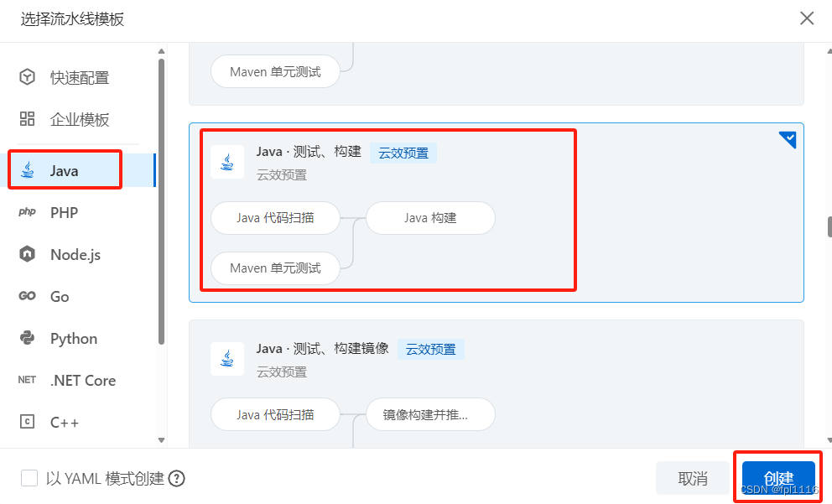Click the Go language icon
Viewport: 832px width, 504px height.
[x=26, y=296]
